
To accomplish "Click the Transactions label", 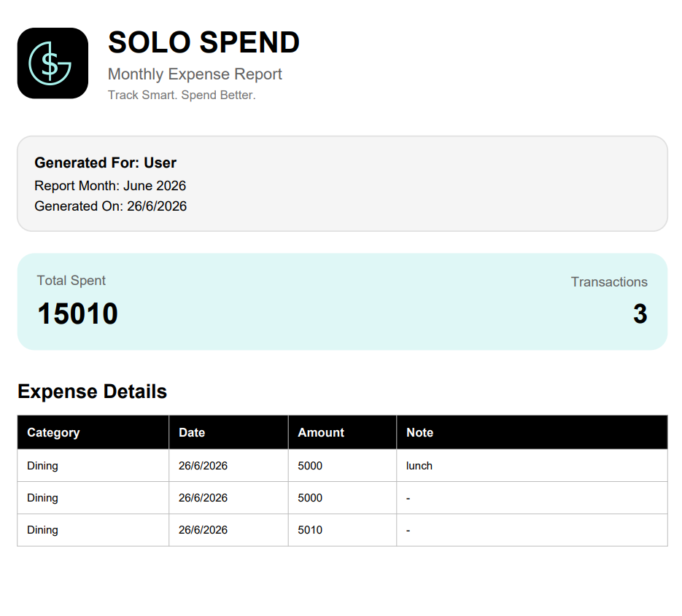I will pos(609,281).
